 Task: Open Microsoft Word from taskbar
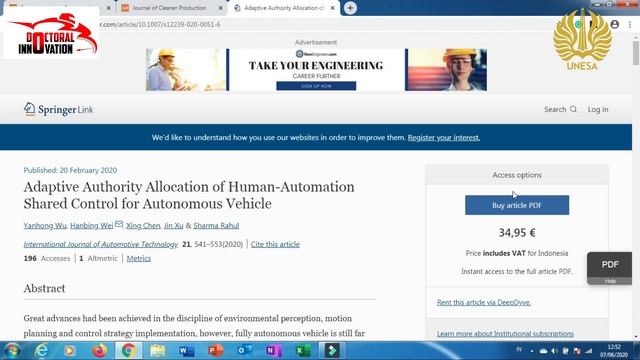click(x=187, y=351)
